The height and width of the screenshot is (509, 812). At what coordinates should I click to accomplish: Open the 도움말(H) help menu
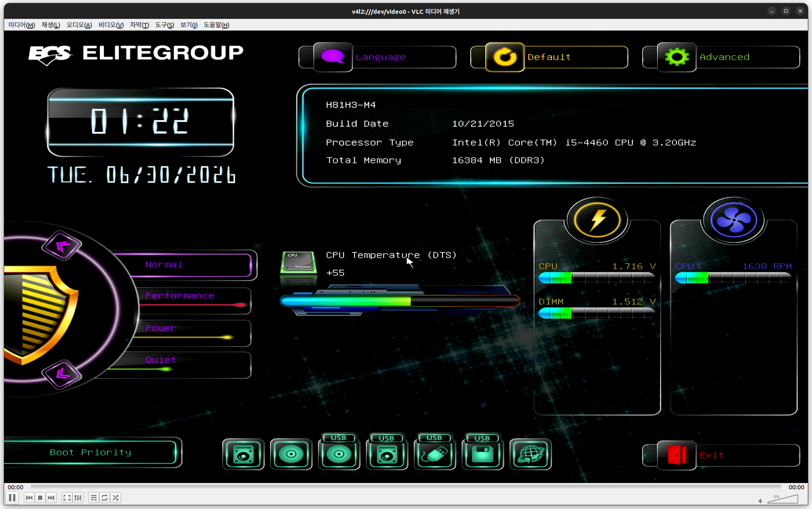click(216, 25)
